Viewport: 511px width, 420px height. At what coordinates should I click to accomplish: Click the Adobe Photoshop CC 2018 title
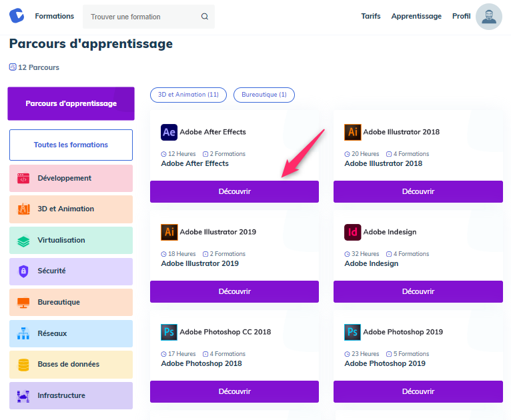[x=225, y=332]
